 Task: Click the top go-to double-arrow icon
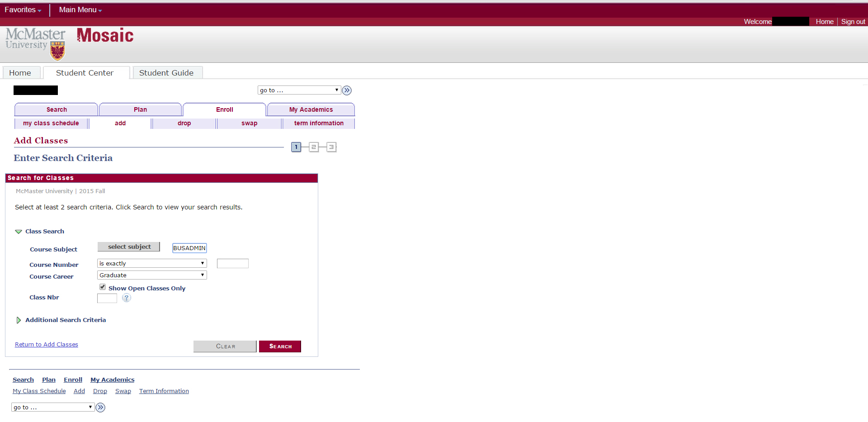tap(347, 90)
